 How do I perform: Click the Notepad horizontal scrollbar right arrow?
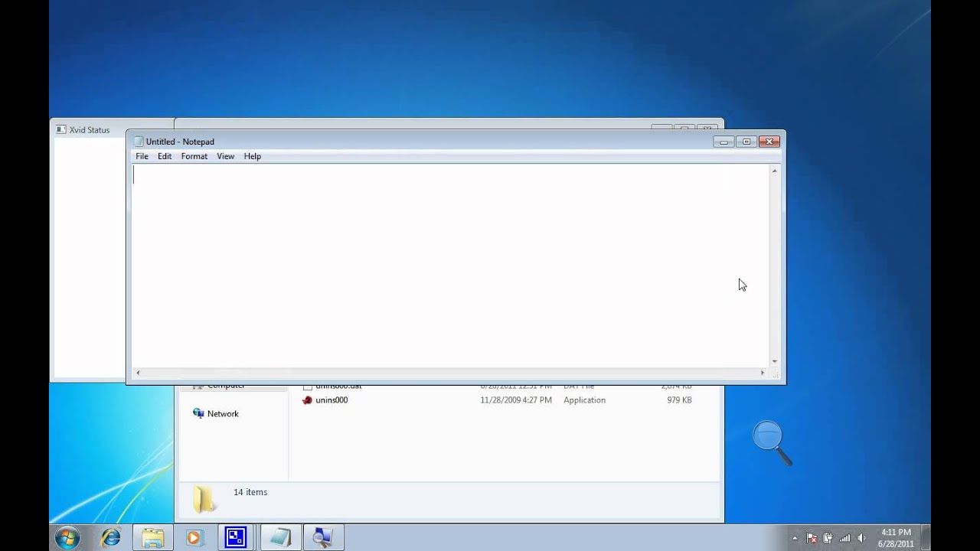click(x=763, y=373)
